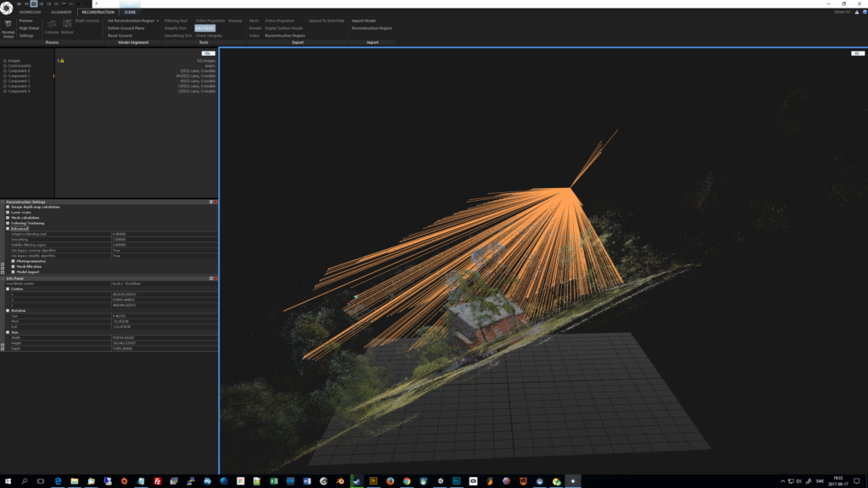Screen dimensions: 868x488
Task: Click the Import Model button
Action: (x=364, y=20)
